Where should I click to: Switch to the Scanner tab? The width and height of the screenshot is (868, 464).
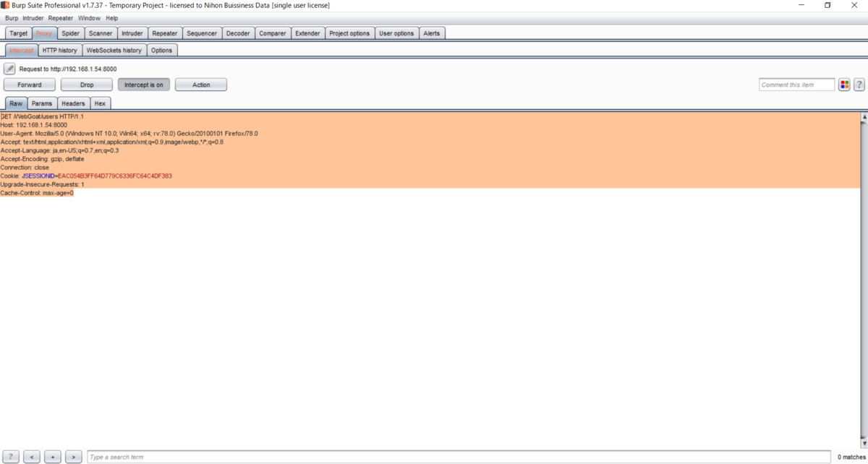point(101,33)
